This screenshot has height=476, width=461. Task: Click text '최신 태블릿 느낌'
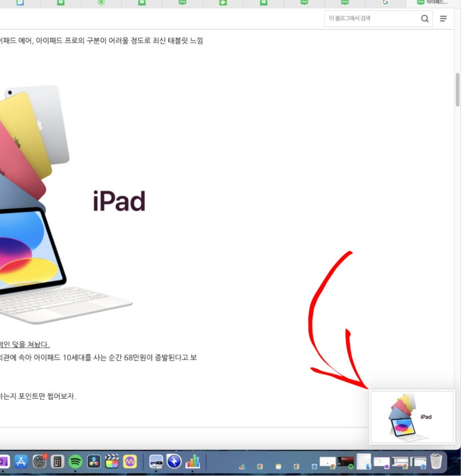pos(178,41)
